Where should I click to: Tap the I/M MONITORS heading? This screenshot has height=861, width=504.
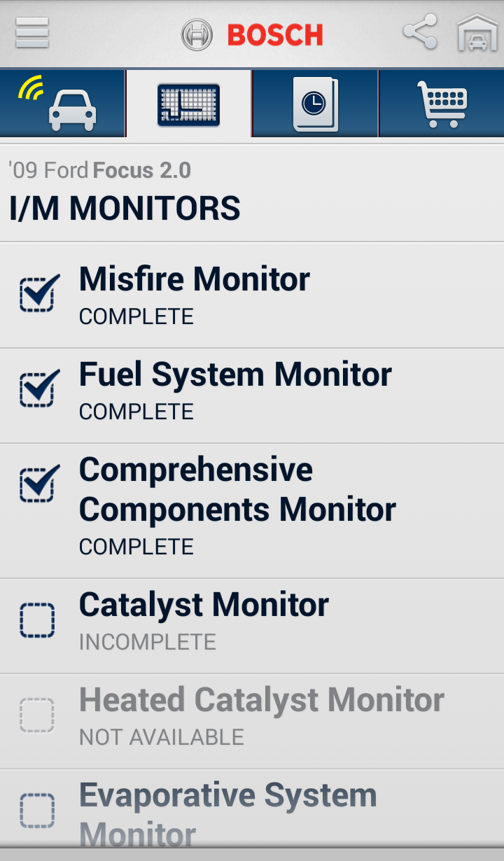(125, 209)
